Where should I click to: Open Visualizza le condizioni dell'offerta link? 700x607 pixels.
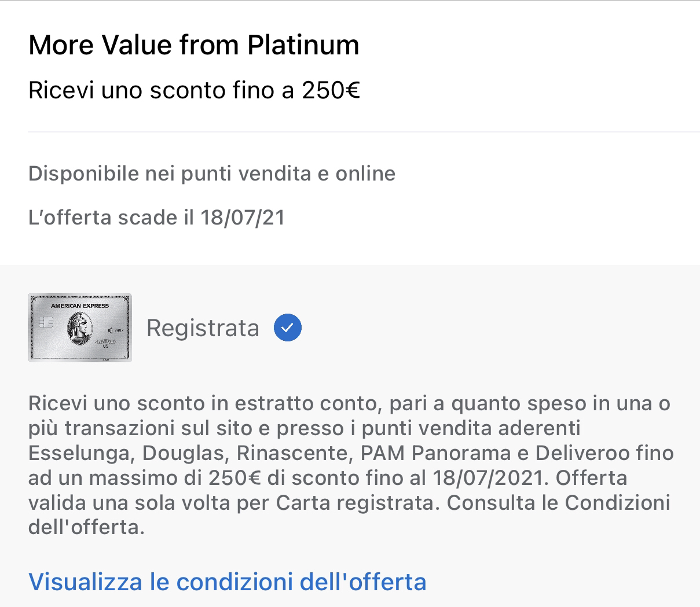point(228,582)
